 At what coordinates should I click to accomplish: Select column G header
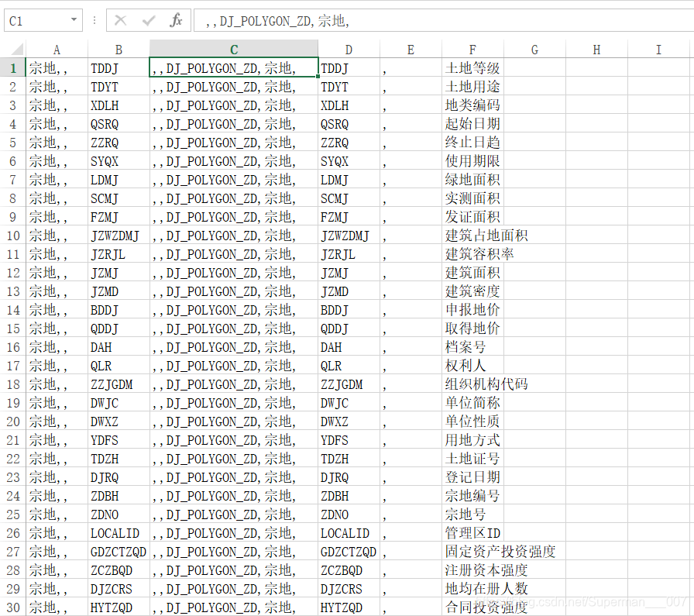(534, 49)
